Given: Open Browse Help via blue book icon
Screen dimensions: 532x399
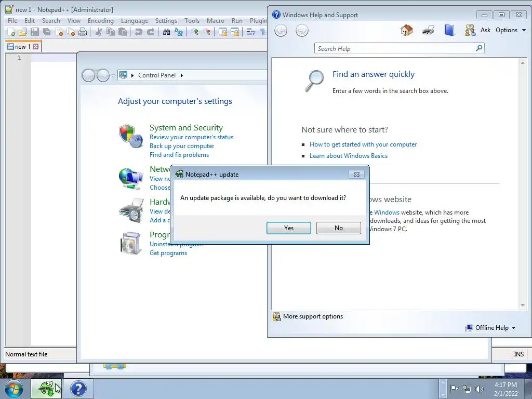Looking at the screenshot, I should pyautogui.click(x=449, y=30).
